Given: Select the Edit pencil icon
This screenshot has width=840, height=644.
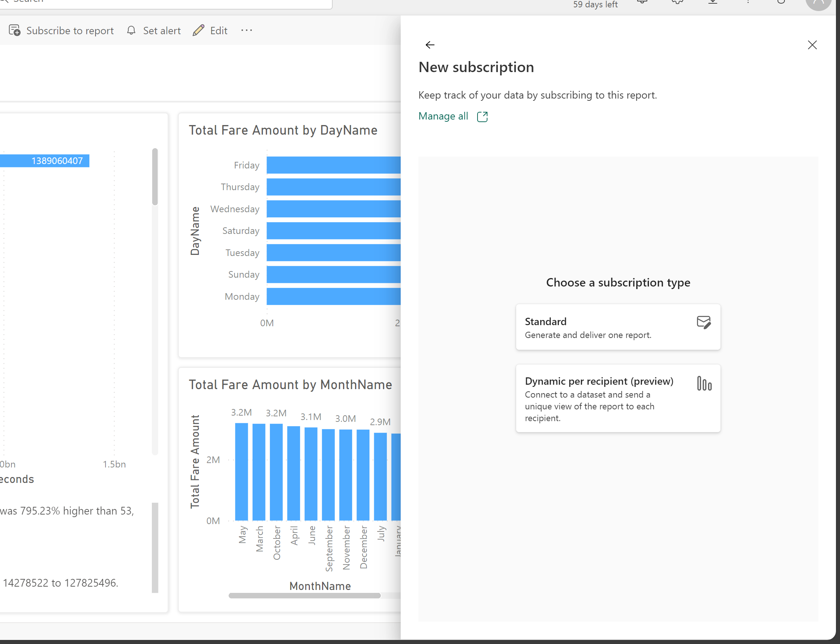Looking at the screenshot, I should [x=198, y=30].
